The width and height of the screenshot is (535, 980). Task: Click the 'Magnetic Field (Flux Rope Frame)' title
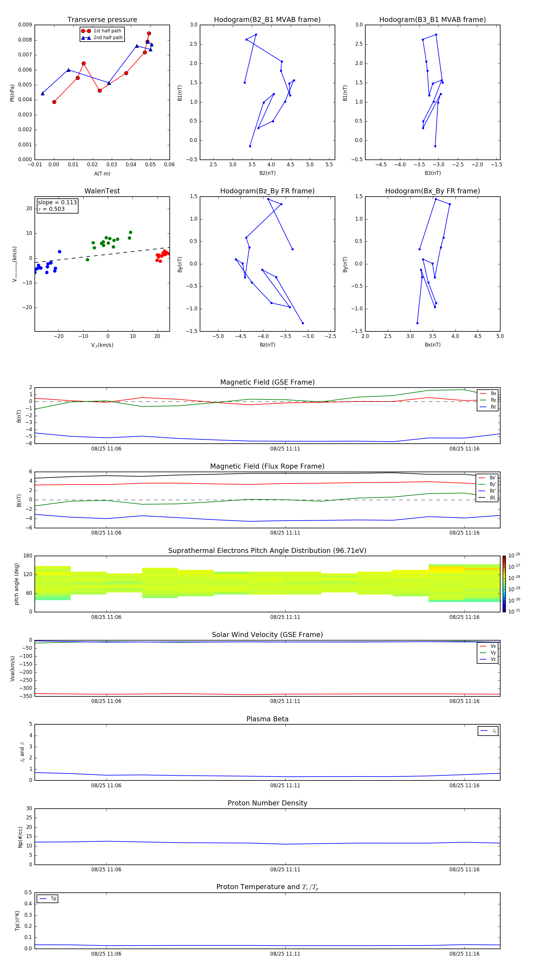tap(267, 467)
